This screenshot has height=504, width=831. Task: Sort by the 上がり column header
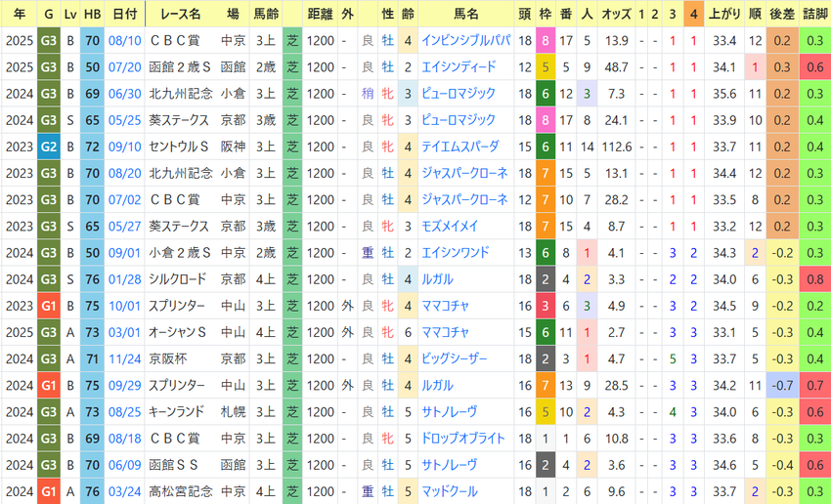pos(723,14)
